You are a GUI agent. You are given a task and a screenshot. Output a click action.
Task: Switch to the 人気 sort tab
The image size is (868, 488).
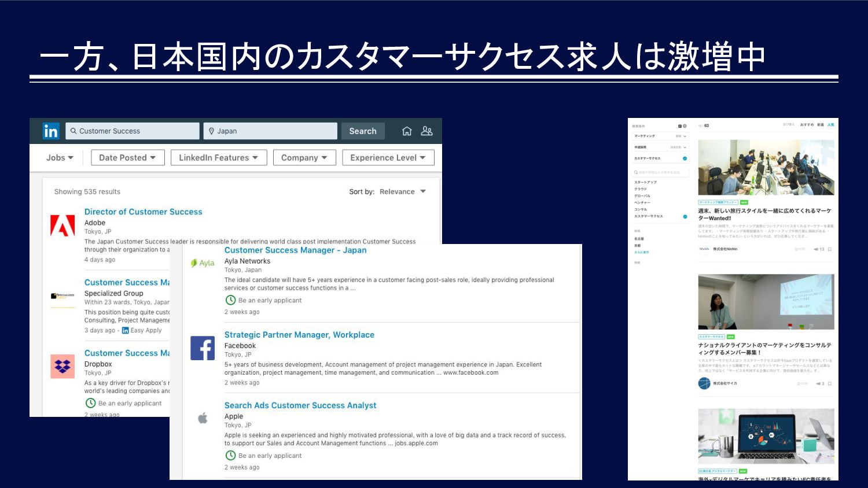(830, 125)
